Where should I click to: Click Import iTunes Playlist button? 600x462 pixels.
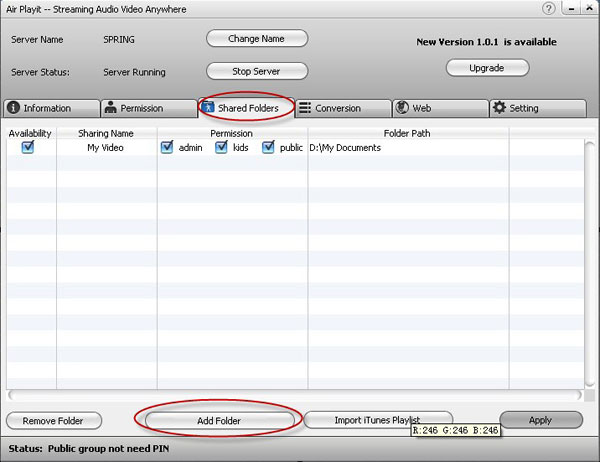[378, 420]
